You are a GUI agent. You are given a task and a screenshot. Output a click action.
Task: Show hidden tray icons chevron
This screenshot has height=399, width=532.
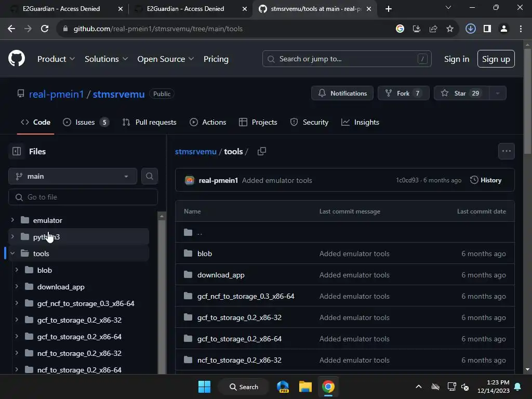tap(419, 387)
